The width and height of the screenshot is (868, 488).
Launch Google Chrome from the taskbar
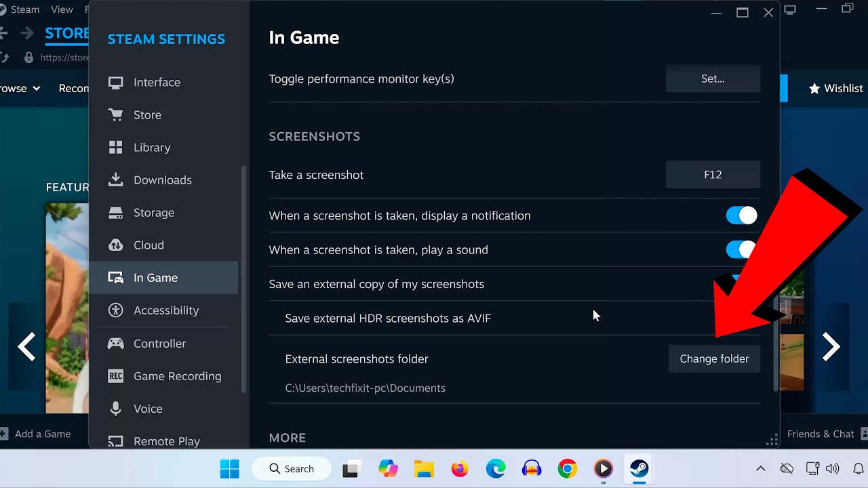(568, 468)
